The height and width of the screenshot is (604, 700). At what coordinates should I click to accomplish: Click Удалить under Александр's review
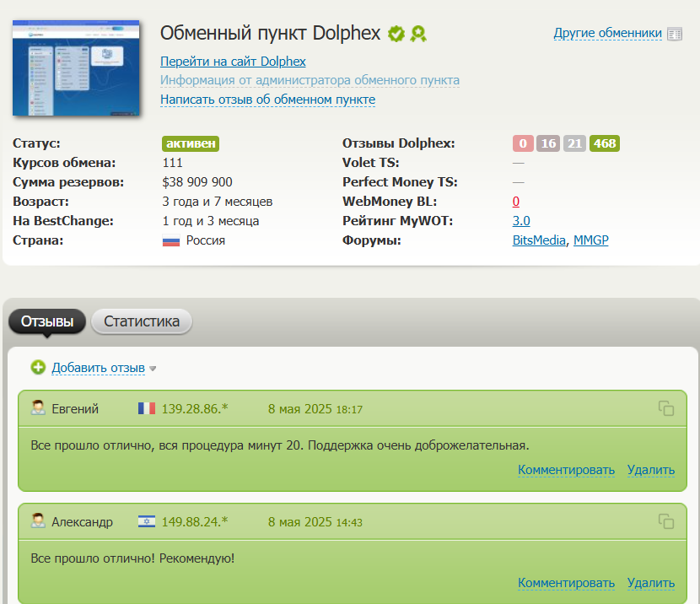click(x=650, y=582)
